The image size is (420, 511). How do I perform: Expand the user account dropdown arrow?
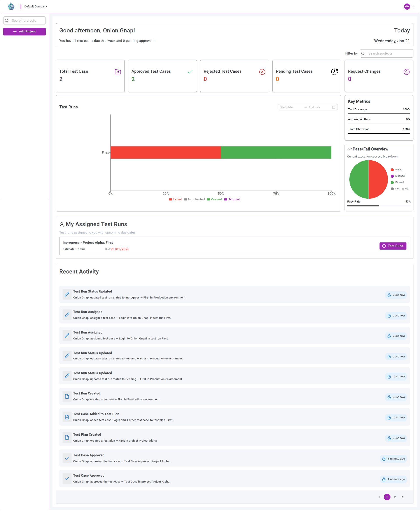click(413, 7)
